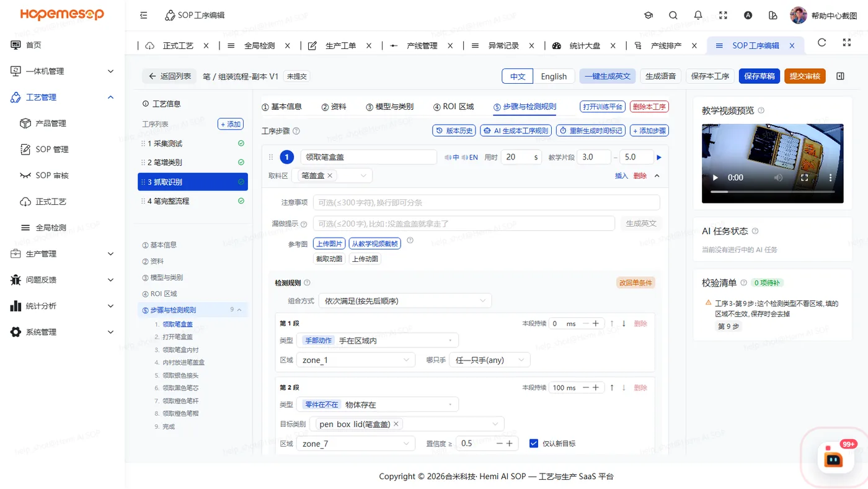Close the 产线排产 tab
The image size is (868, 489).
pyautogui.click(x=694, y=45)
